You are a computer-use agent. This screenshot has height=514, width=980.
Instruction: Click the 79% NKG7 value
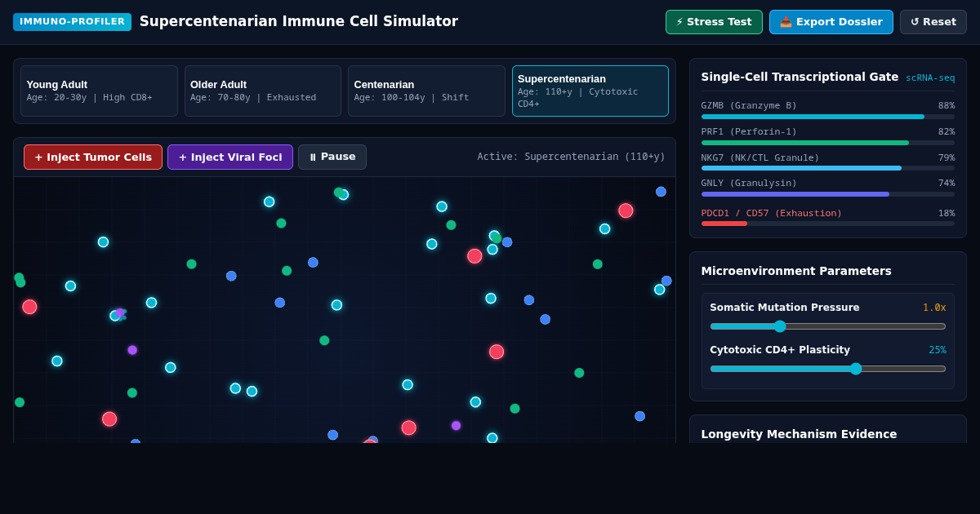click(947, 158)
